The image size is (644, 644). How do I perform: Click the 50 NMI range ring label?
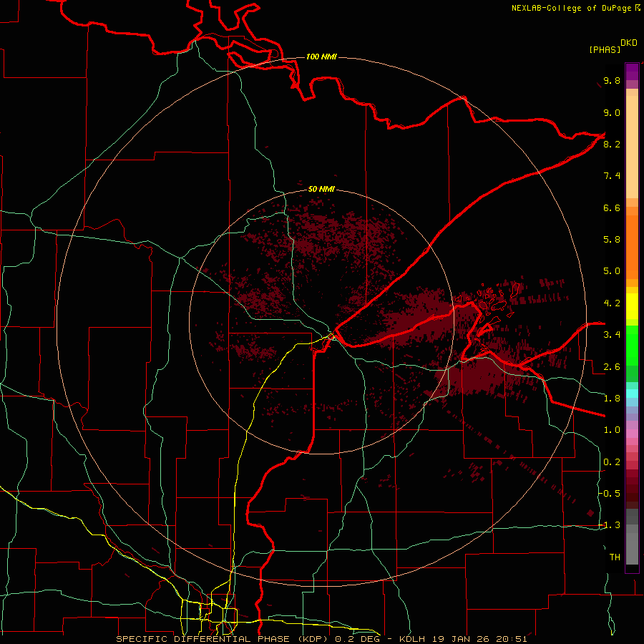[321, 189]
